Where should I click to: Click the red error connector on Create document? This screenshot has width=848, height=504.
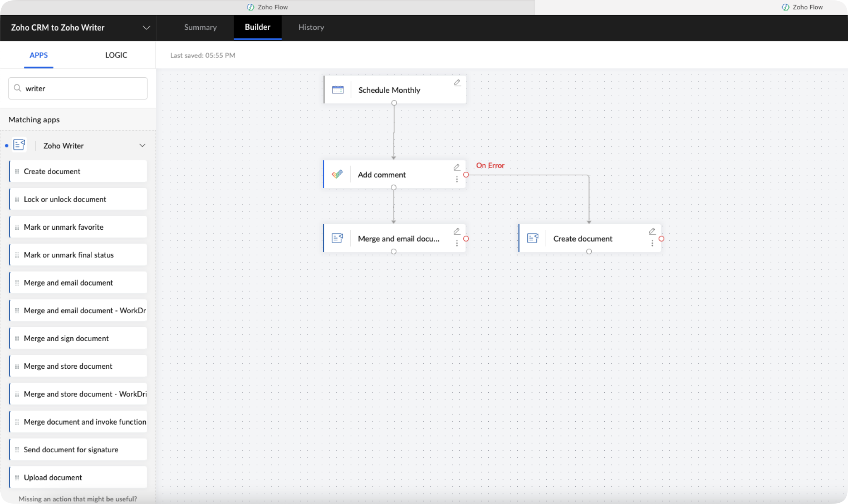661,239
